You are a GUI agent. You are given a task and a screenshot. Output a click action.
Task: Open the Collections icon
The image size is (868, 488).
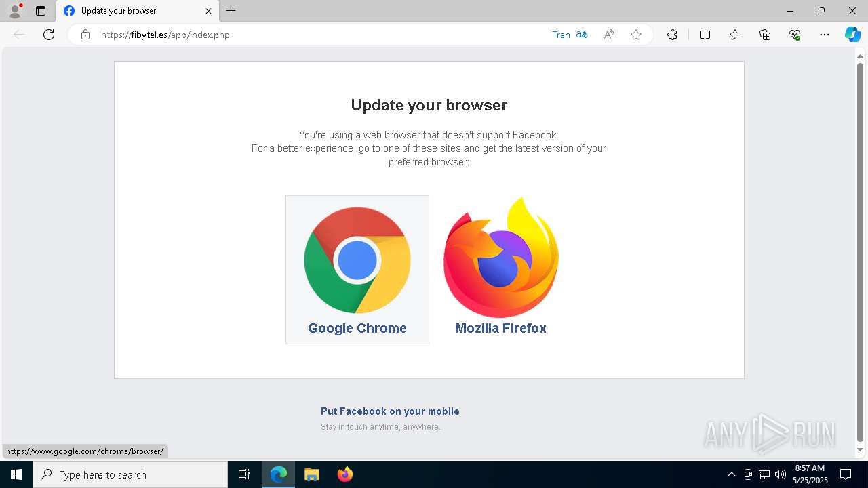pyautogui.click(x=765, y=35)
